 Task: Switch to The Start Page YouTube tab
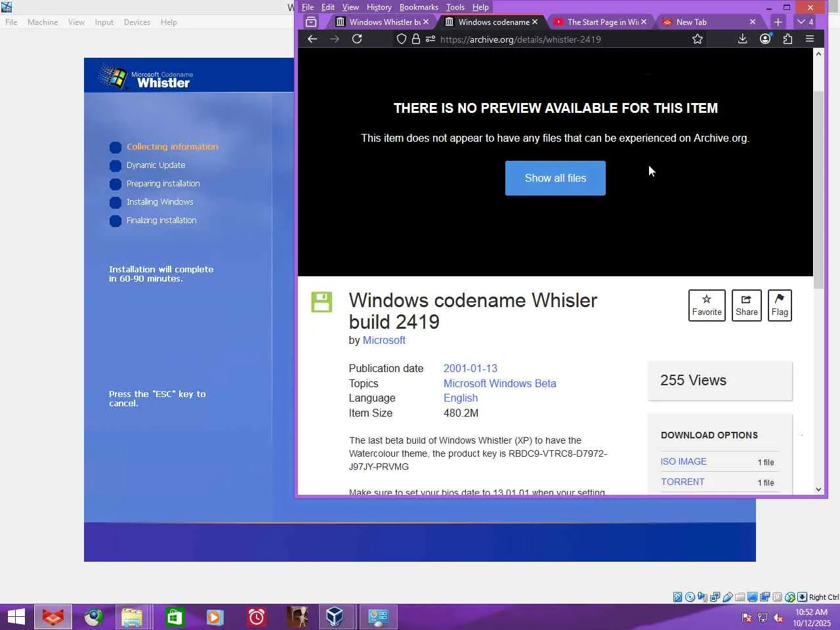[599, 22]
